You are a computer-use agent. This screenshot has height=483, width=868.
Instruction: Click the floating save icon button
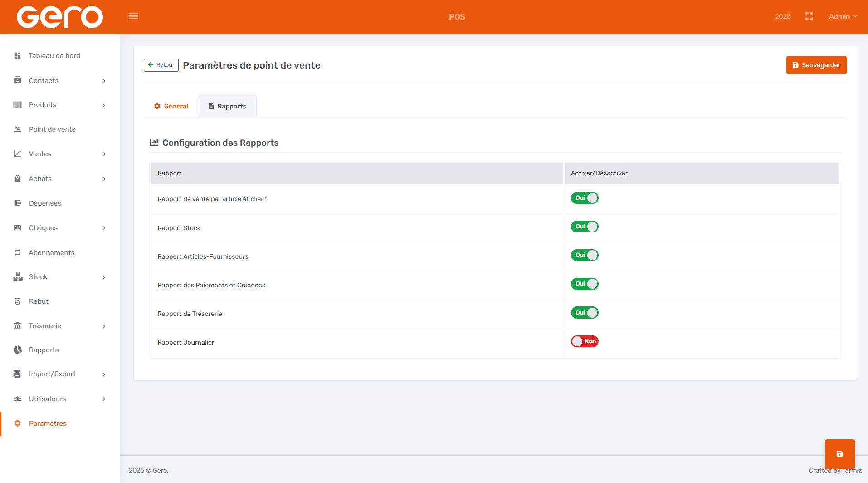pos(839,454)
